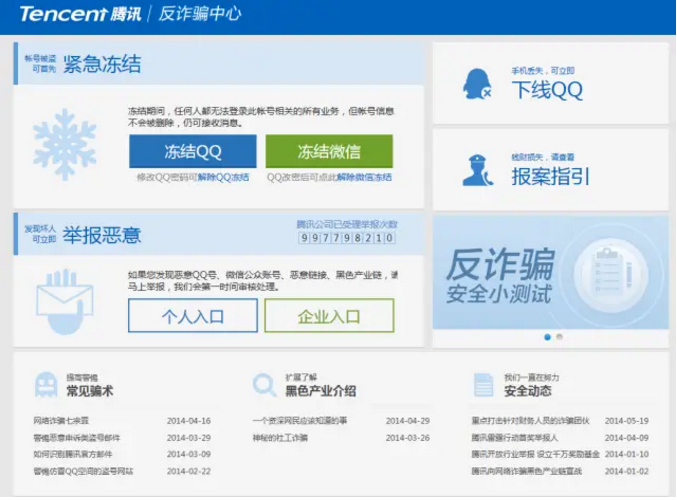
Task: Open the 下线QQ card
Action: tap(550, 83)
